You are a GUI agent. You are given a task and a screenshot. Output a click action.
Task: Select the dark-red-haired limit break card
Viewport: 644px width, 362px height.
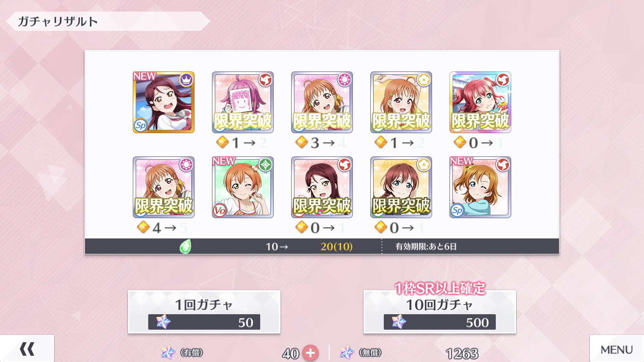(322, 187)
